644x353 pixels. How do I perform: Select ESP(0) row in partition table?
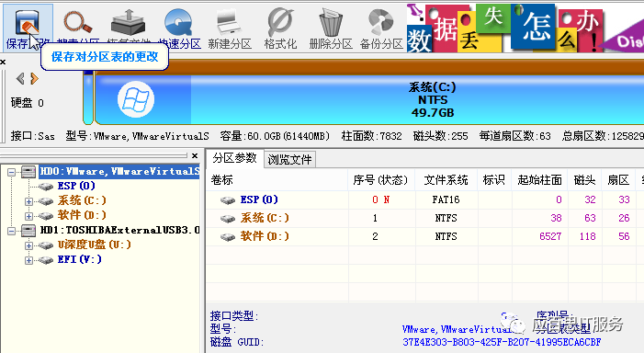pyautogui.click(x=425, y=199)
